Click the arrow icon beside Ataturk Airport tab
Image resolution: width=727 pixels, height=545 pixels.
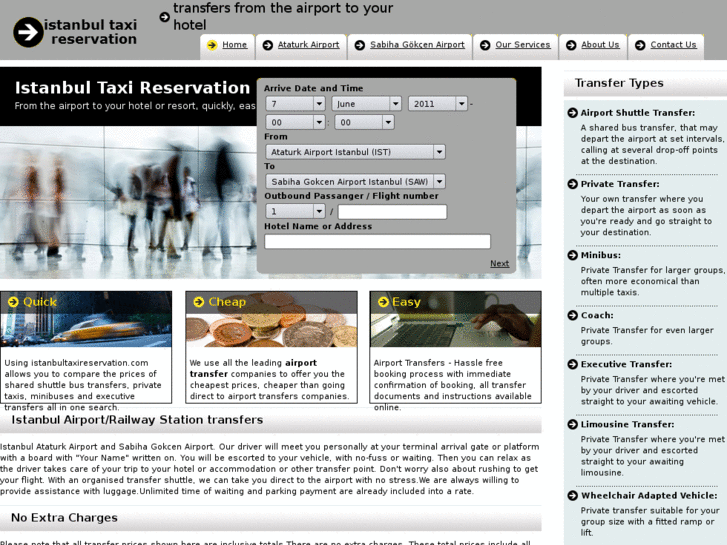(x=268, y=45)
